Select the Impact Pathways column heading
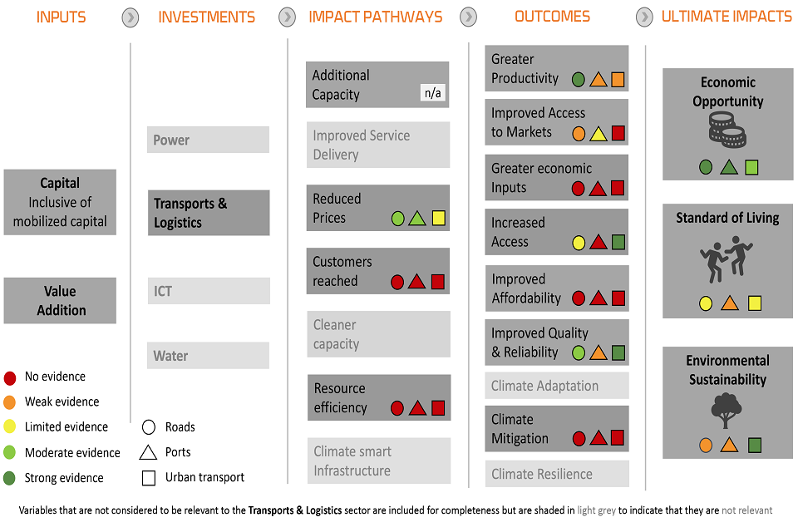This screenshot has width=798, height=532. (375, 17)
